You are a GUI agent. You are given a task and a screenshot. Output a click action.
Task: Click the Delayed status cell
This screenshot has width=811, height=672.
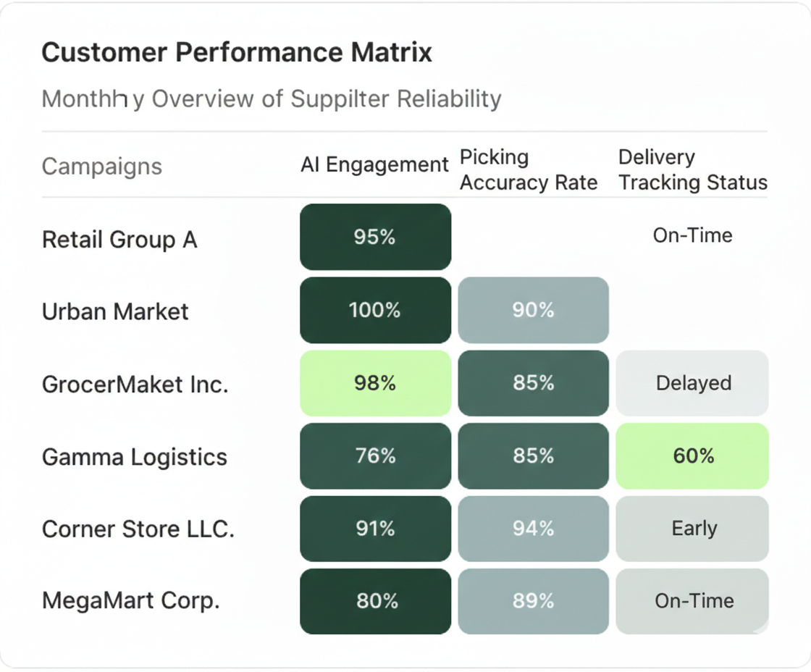[692, 383]
